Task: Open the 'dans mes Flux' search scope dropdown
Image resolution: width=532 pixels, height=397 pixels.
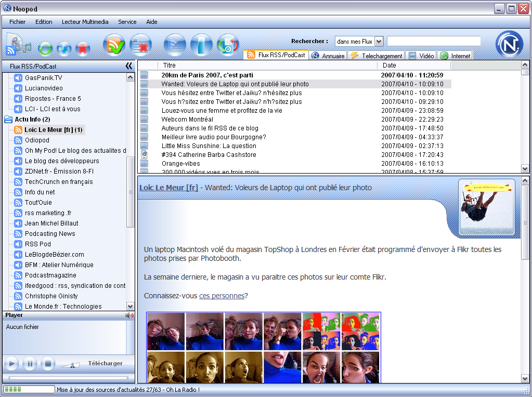Action: pos(379,42)
